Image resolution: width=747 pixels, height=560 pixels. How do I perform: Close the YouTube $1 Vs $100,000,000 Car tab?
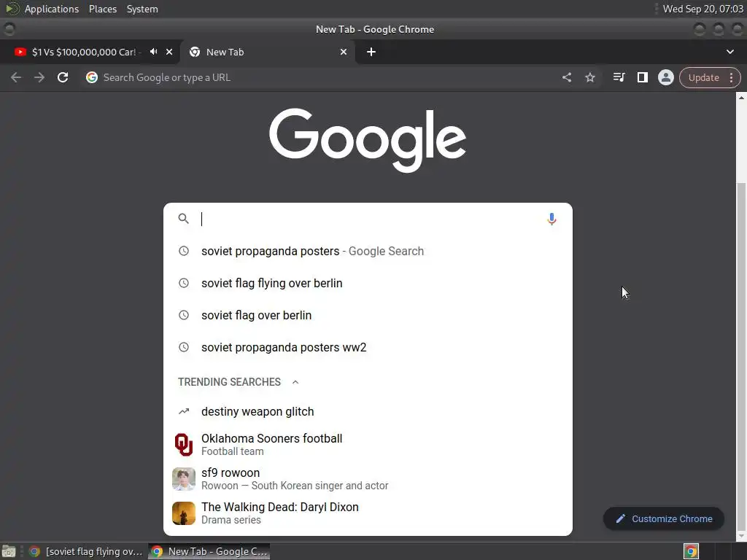pyautogui.click(x=169, y=52)
